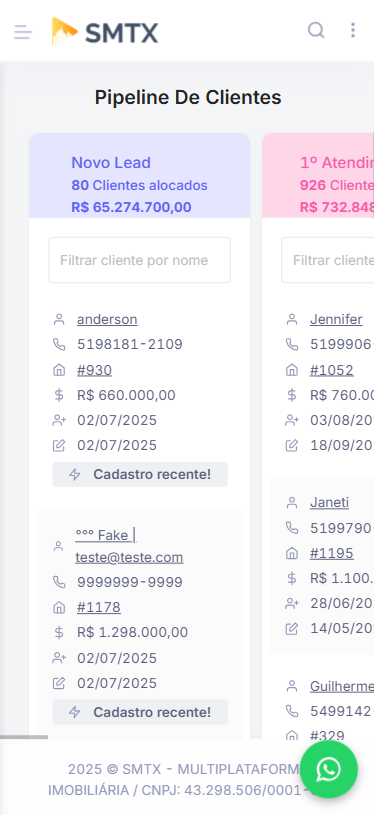Click phone icon beside 5198181-2109
The height and width of the screenshot is (815, 374).
pos(59,344)
